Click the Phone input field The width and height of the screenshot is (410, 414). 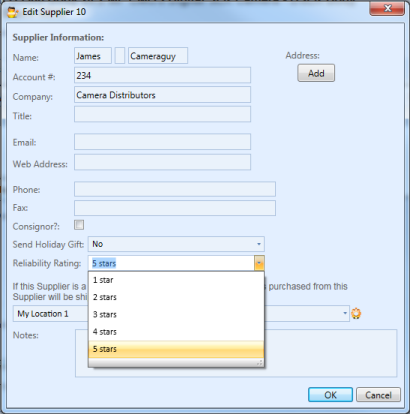[175, 189]
